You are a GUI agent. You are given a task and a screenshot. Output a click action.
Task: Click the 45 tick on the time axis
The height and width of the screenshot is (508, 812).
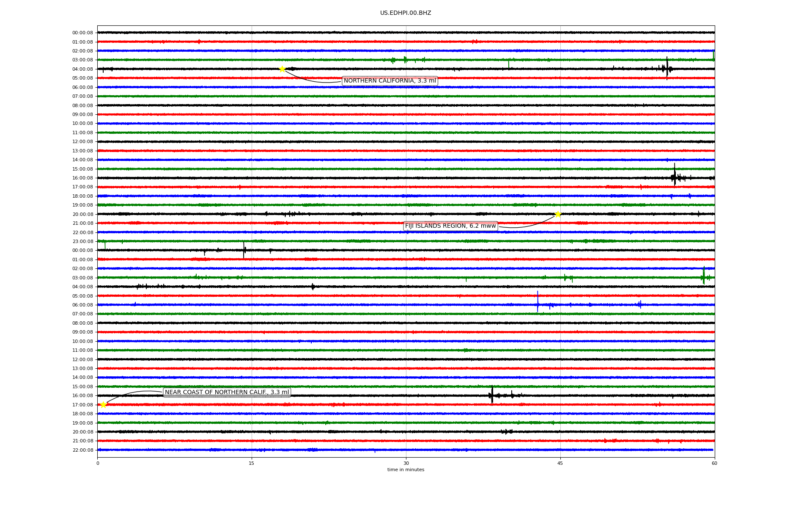click(x=560, y=463)
